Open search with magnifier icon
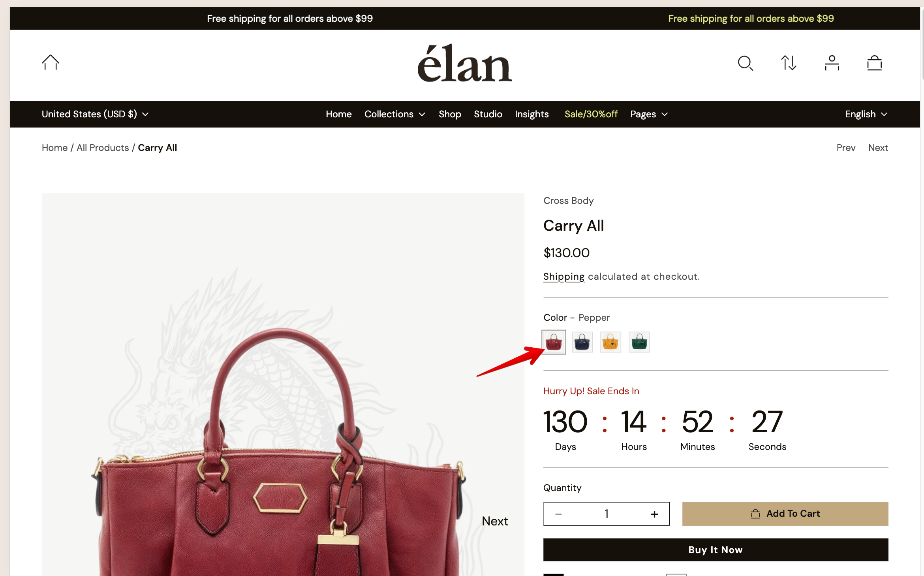This screenshot has width=924, height=576. tap(746, 63)
